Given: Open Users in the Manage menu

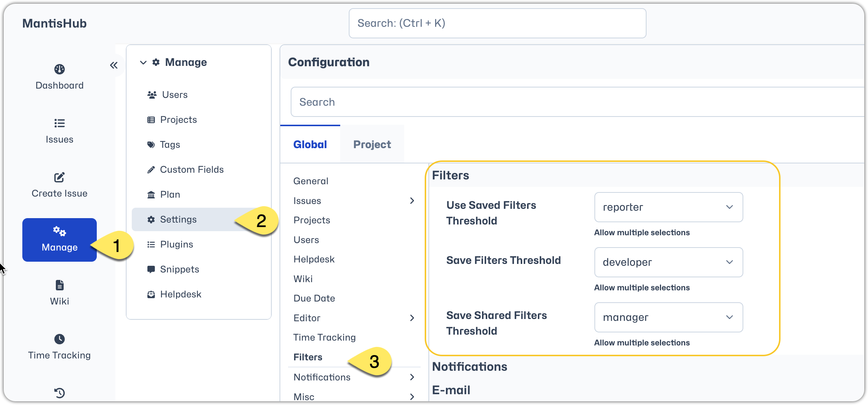Looking at the screenshot, I should coord(175,95).
